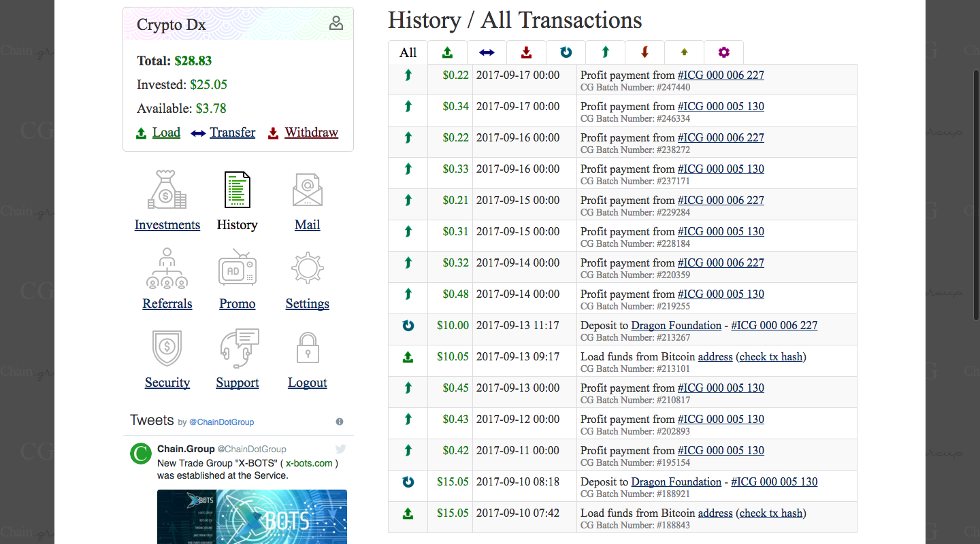This screenshot has width=980, height=544.
Task: Select the gear filter at the end of filter bar
Action: click(723, 52)
